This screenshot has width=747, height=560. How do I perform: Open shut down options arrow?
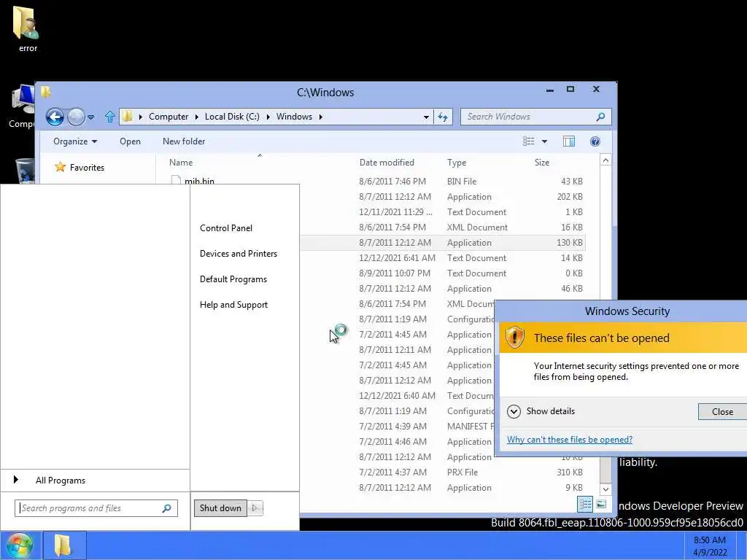pos(255,508)
